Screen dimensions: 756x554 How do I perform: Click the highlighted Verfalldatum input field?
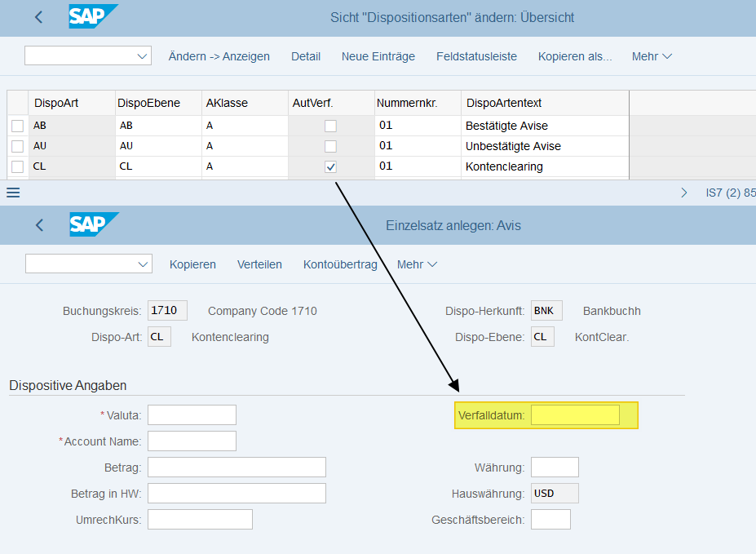coord(575,415)
